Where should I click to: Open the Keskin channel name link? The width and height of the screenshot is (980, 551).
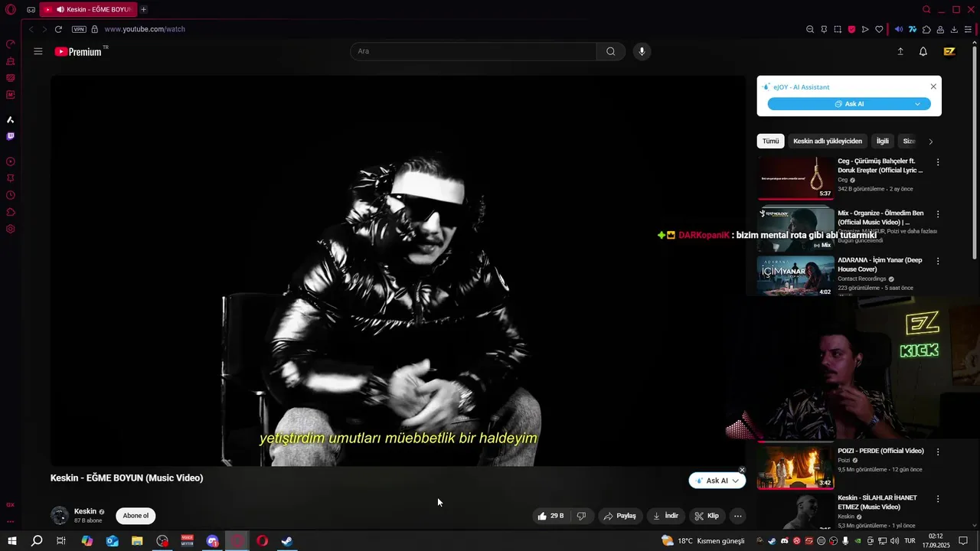pyautogui.click(x=85, y=511)
